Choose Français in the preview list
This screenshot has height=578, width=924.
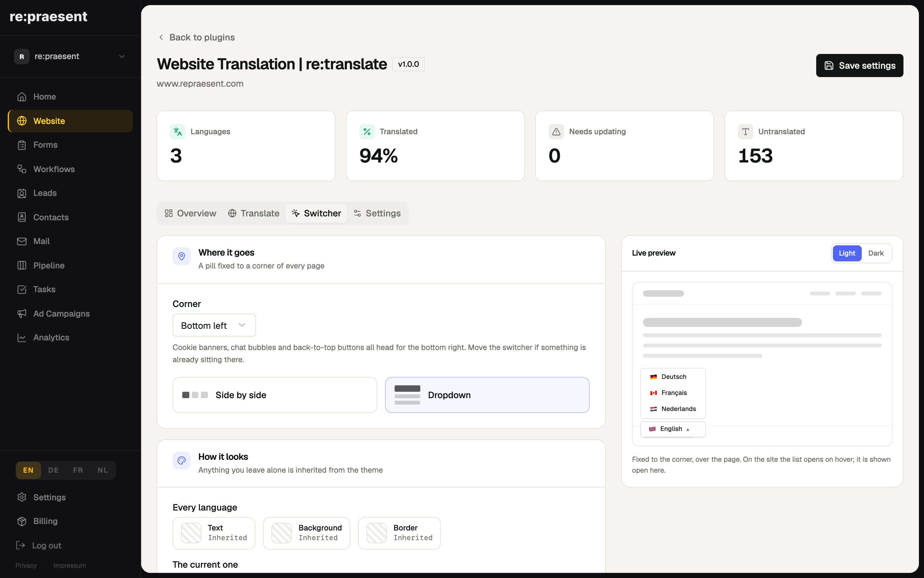click(x=673, y=393)
